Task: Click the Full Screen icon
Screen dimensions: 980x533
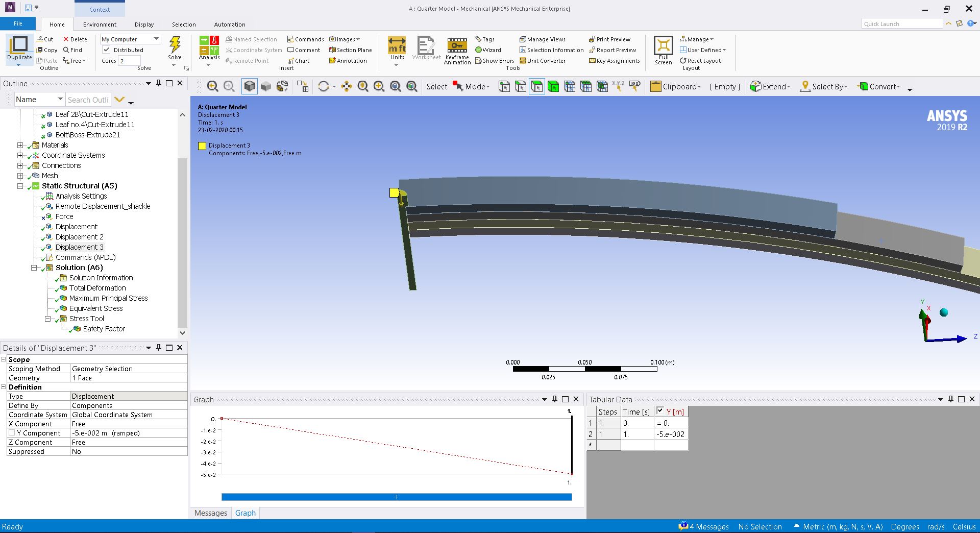Action: pyautogui.click(x=663, y=45)
